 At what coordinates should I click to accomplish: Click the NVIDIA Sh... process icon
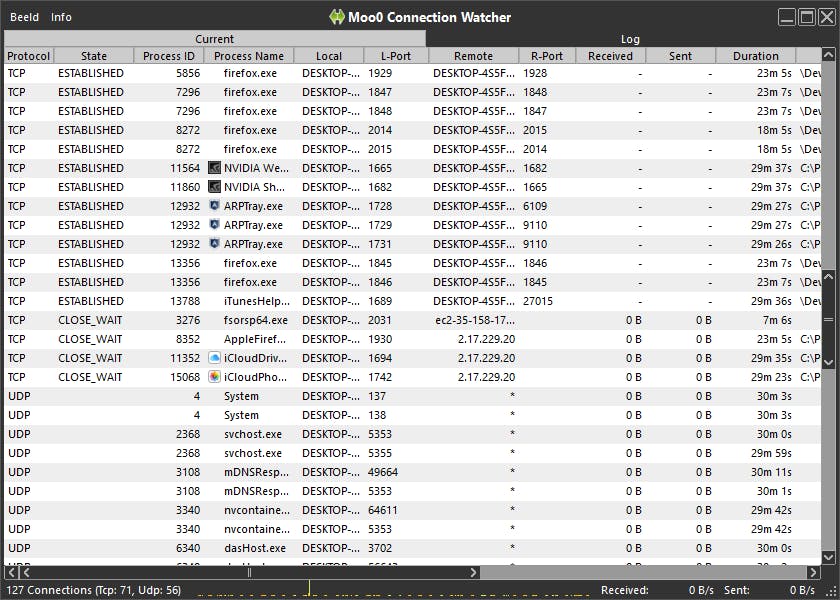(x=214, y=187)
